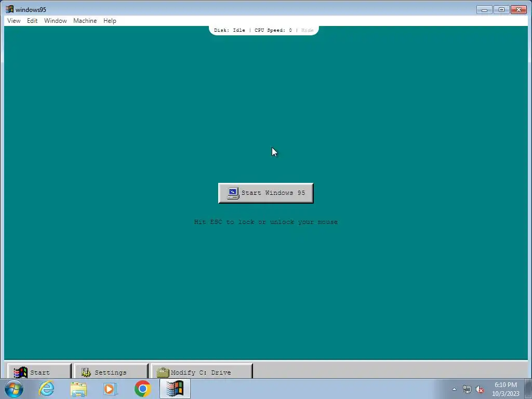Close the windows95 window

click(519, 10)
